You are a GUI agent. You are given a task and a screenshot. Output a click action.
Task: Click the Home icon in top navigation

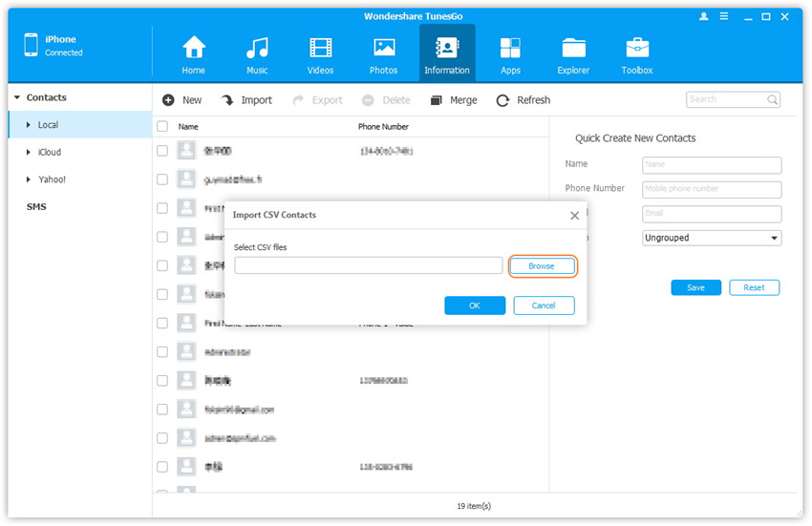pos(194,48)
